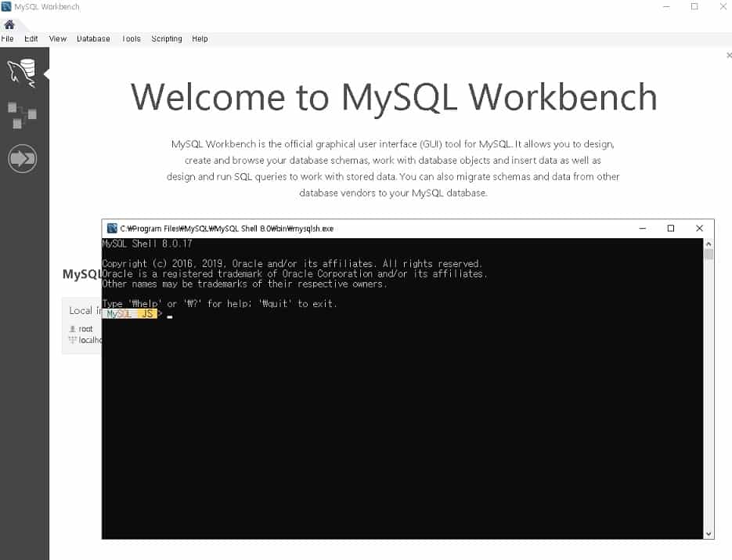Click the console scrollbar up arrow
Image resolution: width=732 pixels, height=560 pixels.
coord(709,244)
